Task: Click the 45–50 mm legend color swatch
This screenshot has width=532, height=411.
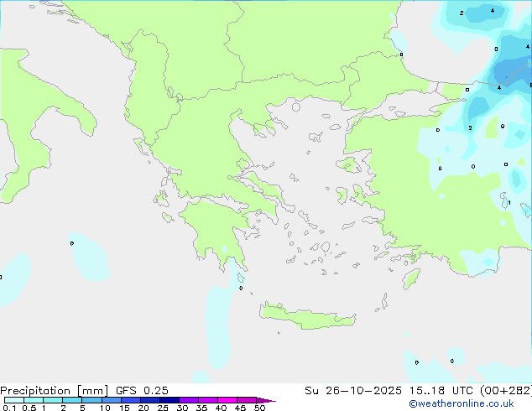Action: click(x=247, y=400)
